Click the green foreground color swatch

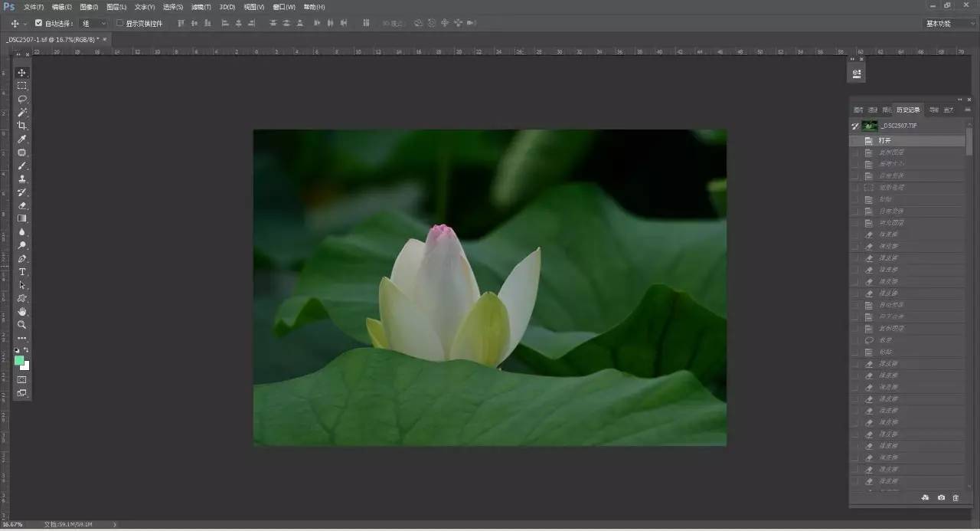(19, 360)
